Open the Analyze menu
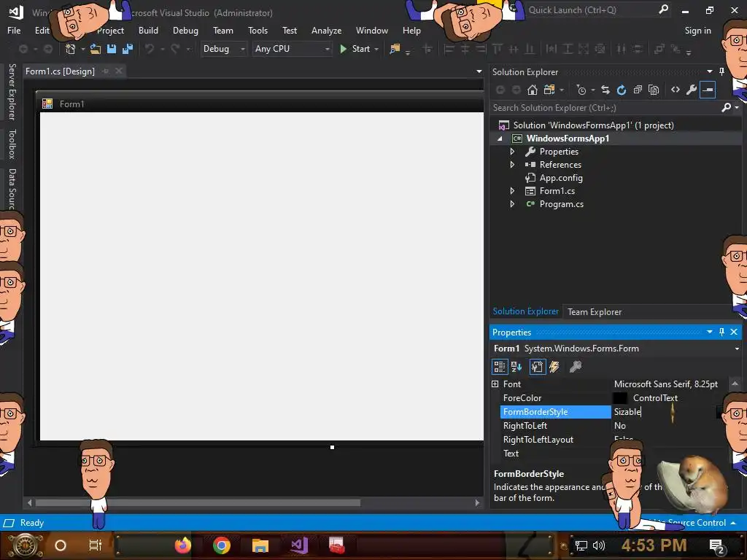747x560 pixels. coord(326,31)
